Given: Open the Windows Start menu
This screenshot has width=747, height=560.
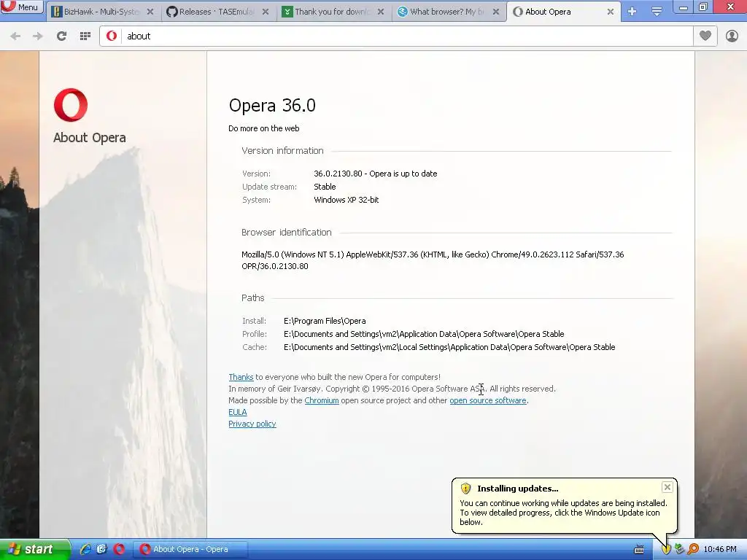Looking at the screenshot, I should click(x=34, y=549).
